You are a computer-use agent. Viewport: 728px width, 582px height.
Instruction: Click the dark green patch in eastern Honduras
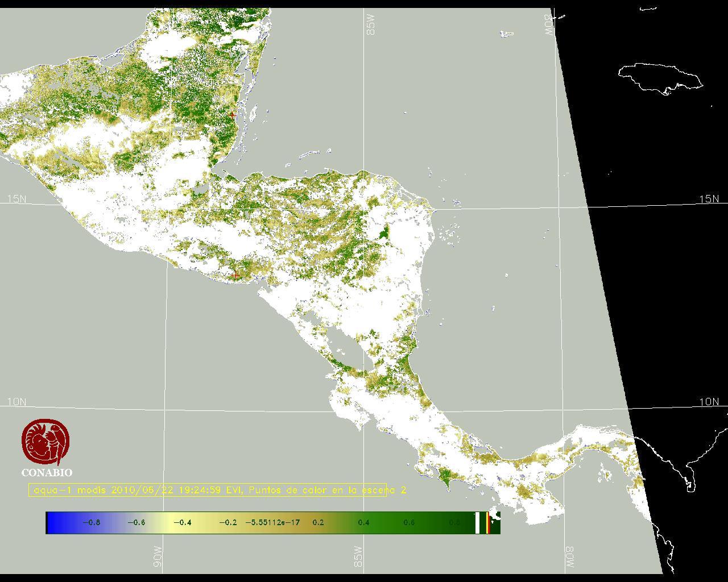385,232
